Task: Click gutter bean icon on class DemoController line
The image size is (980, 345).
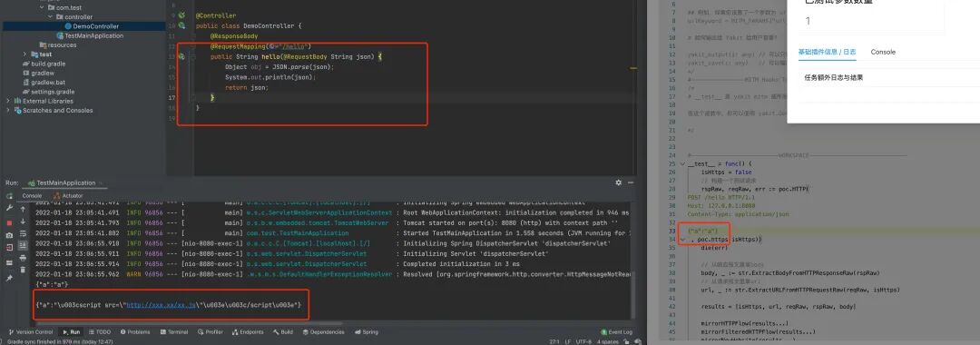Action: pyautogui.click(x=181, y=25)
